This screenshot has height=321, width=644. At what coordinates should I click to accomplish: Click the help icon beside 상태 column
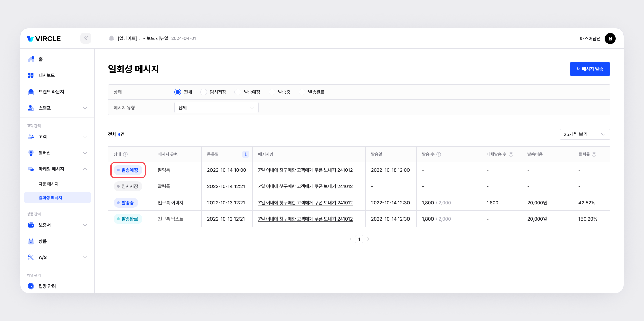[x=125, y=154]
